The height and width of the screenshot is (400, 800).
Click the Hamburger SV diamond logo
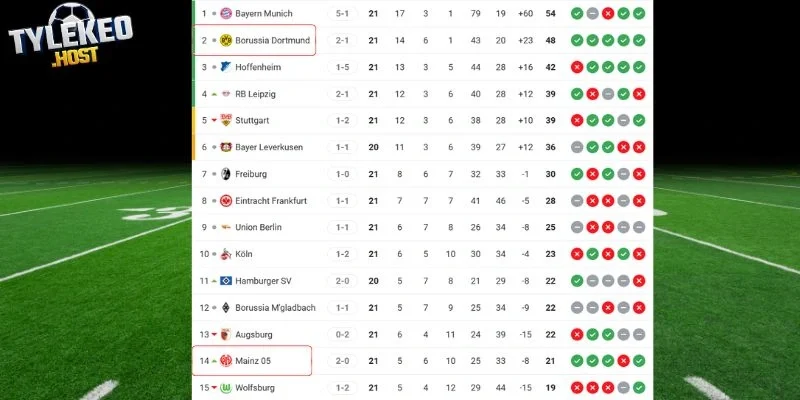(225, 281)
